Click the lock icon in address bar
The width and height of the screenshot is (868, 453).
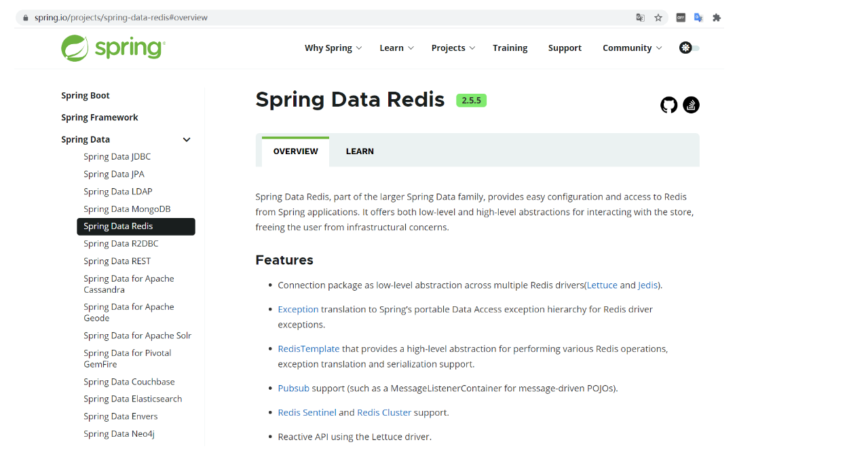(x=25, y=18)
